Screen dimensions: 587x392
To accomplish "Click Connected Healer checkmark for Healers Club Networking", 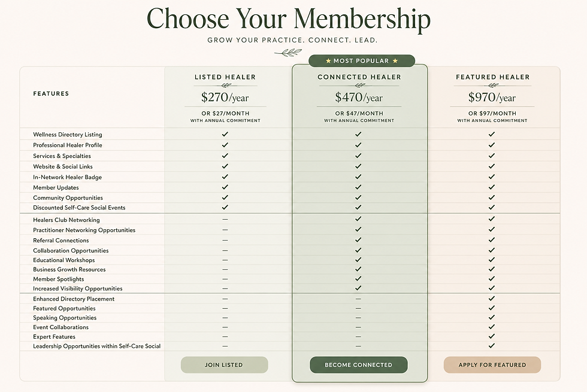I will (x=358, y=219).
